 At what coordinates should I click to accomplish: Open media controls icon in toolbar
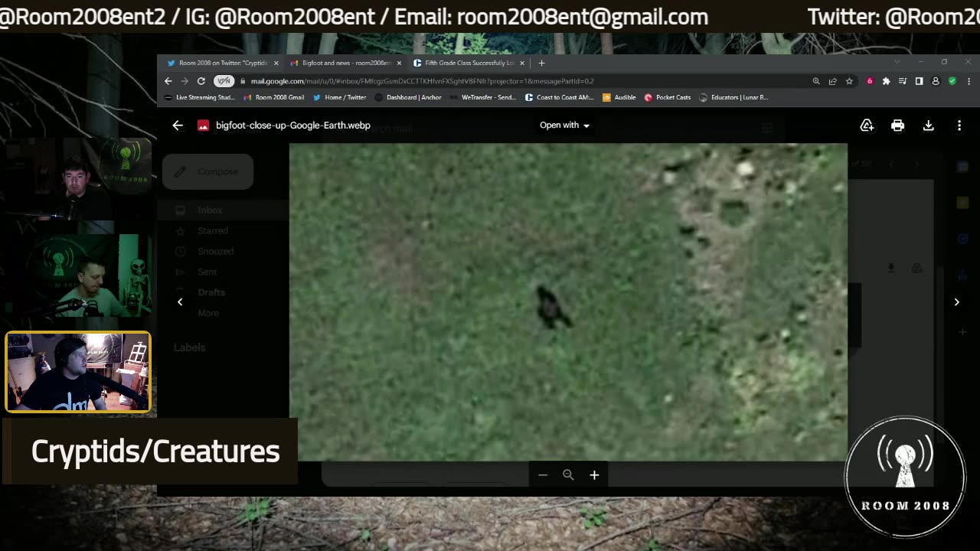coord(903,81)
